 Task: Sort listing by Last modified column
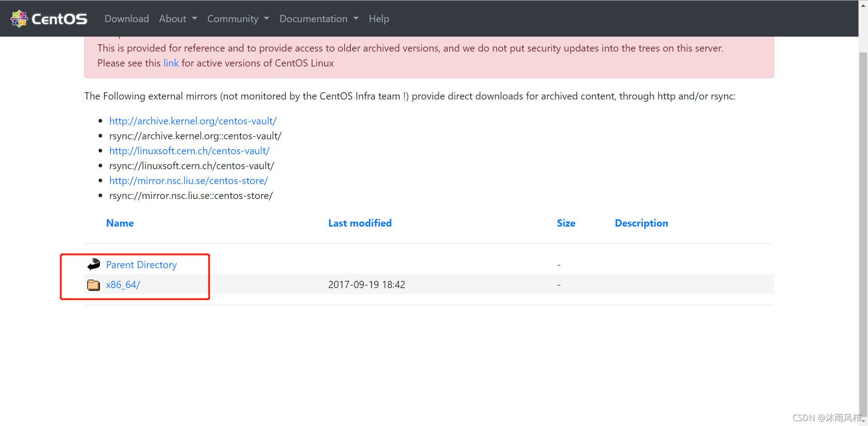(360, 223)
